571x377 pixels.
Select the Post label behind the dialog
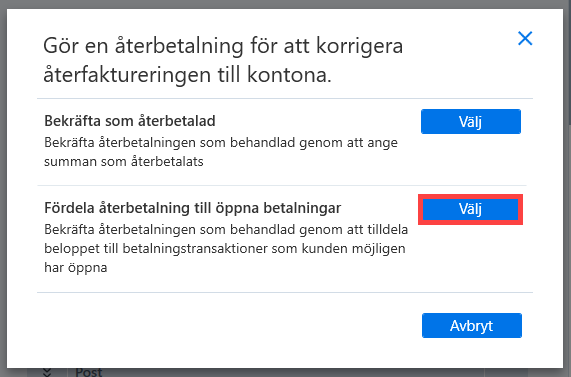tap(89, 373)
